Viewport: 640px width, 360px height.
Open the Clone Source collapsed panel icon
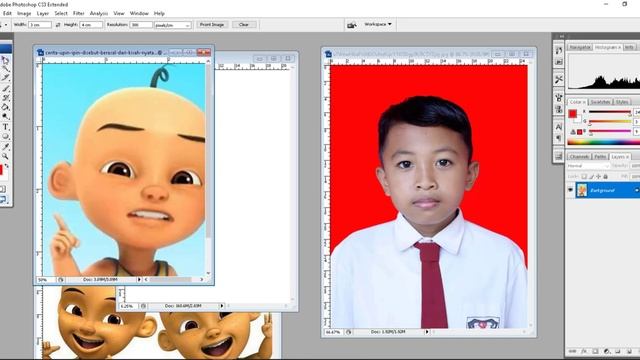tap(558, 109)
